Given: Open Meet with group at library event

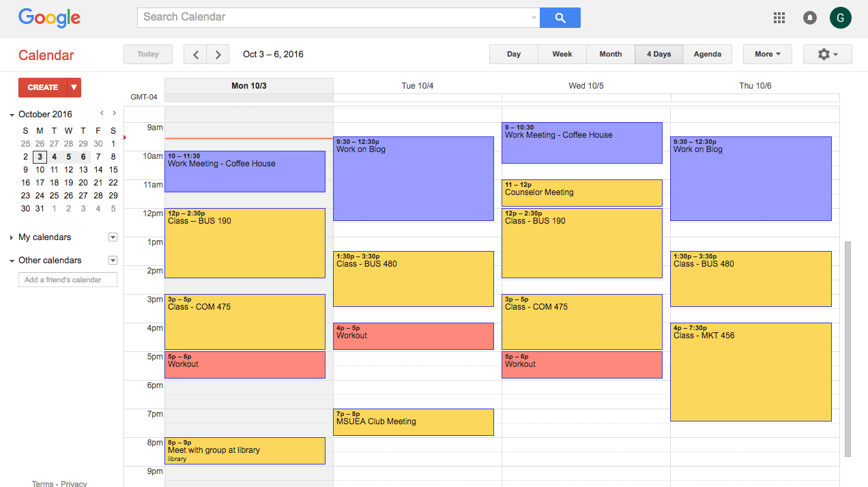Looking at the screenshot, I should pyautogui.click(x=245, y=451).
